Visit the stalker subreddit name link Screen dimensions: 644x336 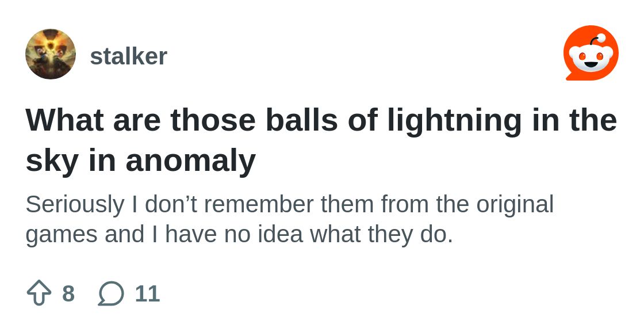[129, 56]
